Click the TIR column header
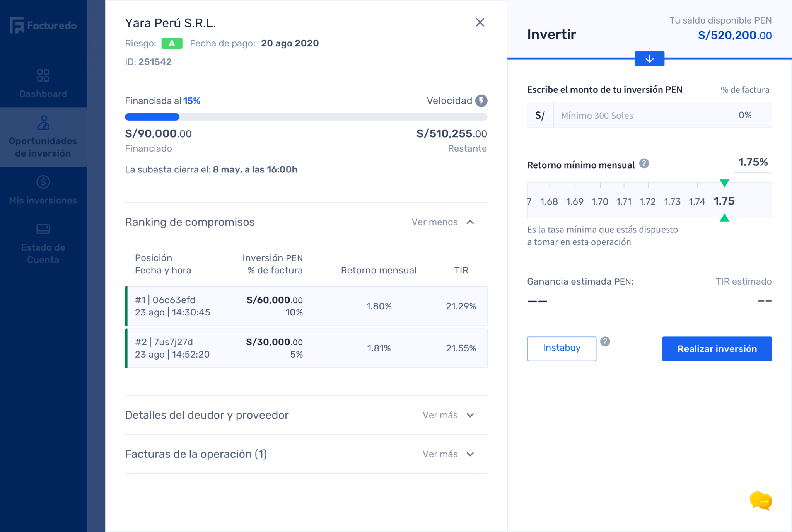This screenshot has width=792, height=532. click(x=461, y=270)
